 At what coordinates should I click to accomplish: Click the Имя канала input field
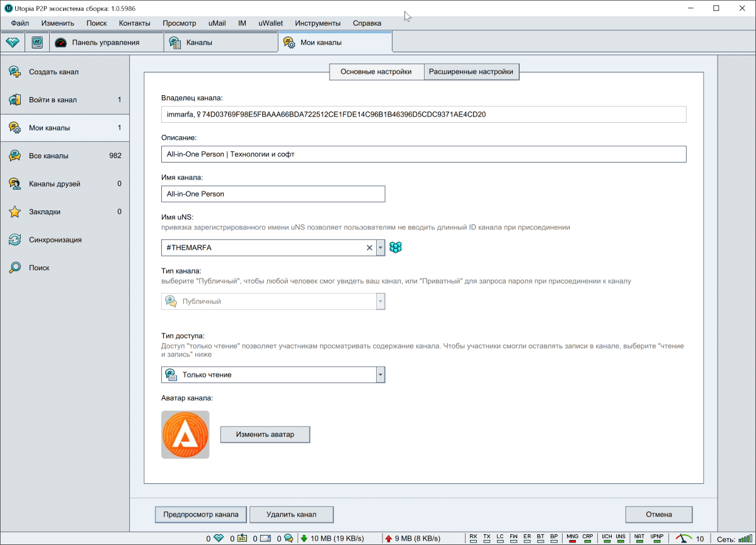tap(273, 194)
